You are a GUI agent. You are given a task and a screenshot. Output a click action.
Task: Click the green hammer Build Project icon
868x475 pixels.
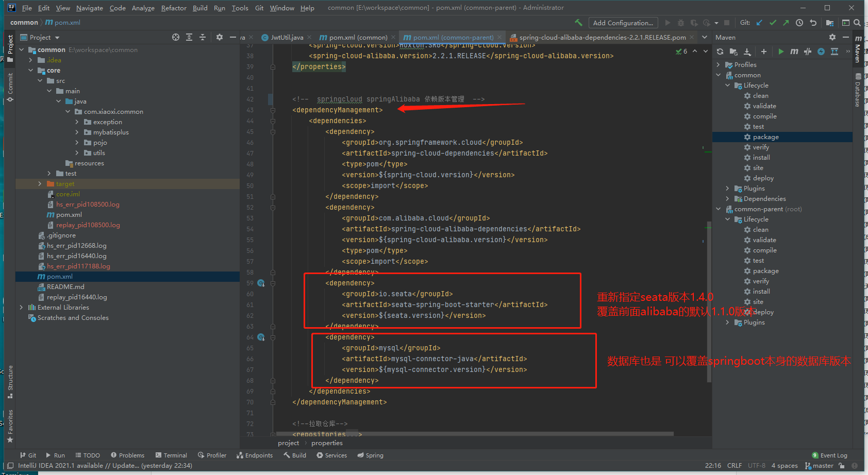(578, 23)
